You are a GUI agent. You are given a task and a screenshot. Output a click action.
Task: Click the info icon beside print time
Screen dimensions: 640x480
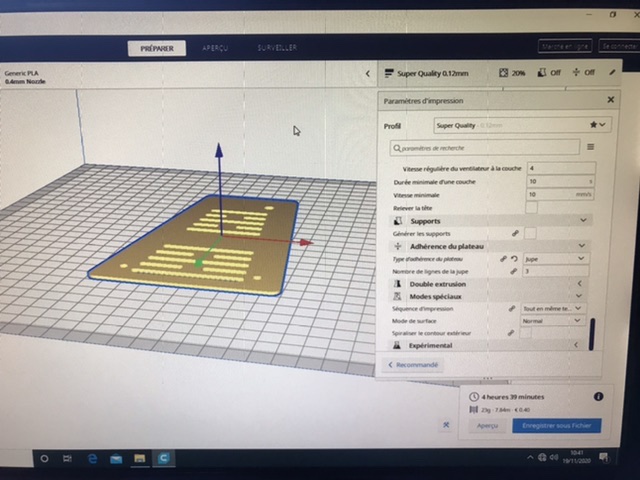[x=598, y=396]
